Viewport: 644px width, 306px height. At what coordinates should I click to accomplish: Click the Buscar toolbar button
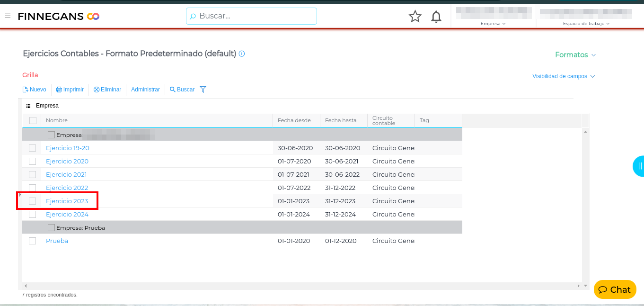point(182,90)
